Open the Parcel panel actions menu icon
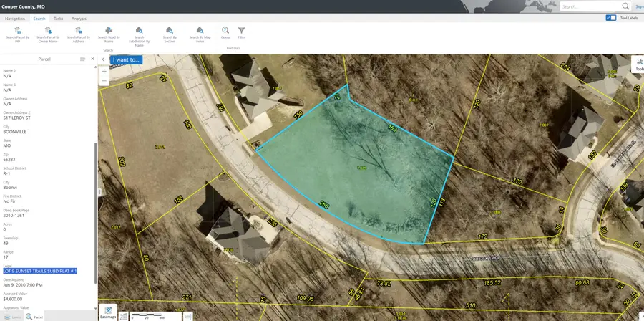 click(x=82, y=59)
